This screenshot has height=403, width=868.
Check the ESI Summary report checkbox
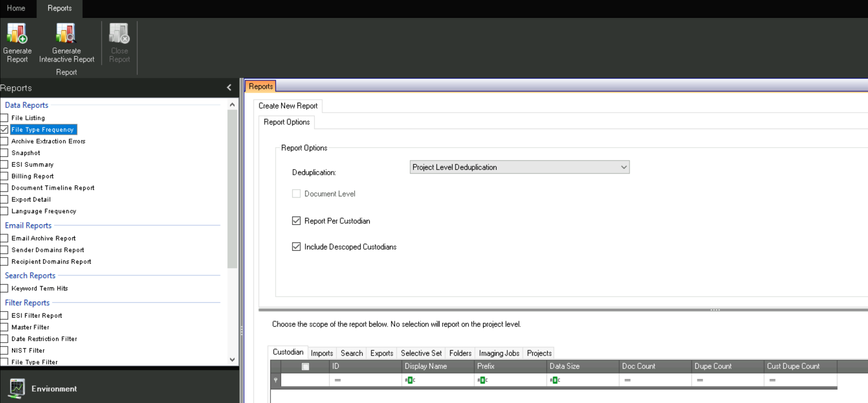pos(4,165)
